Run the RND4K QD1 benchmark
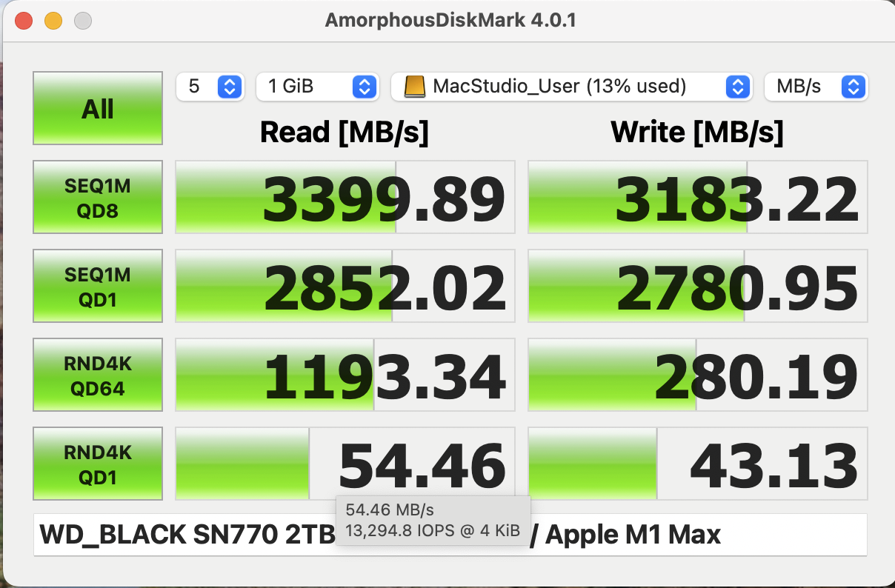895x588 pixels. click(98, 464)
